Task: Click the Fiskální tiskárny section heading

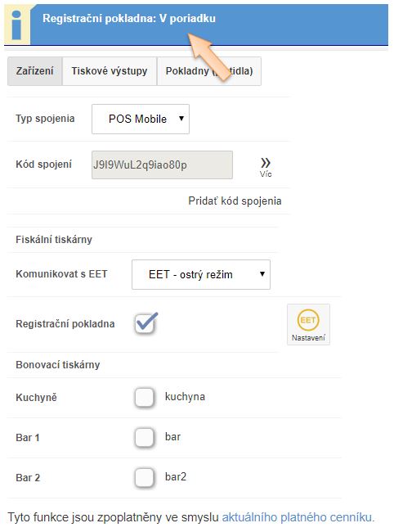Action: (54, 240)
